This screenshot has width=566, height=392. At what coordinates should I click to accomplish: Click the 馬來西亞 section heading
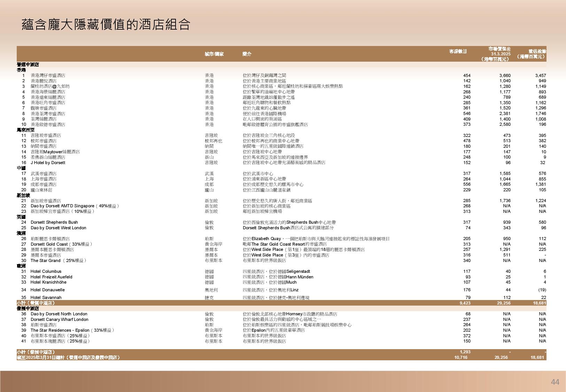coord(26,130)
